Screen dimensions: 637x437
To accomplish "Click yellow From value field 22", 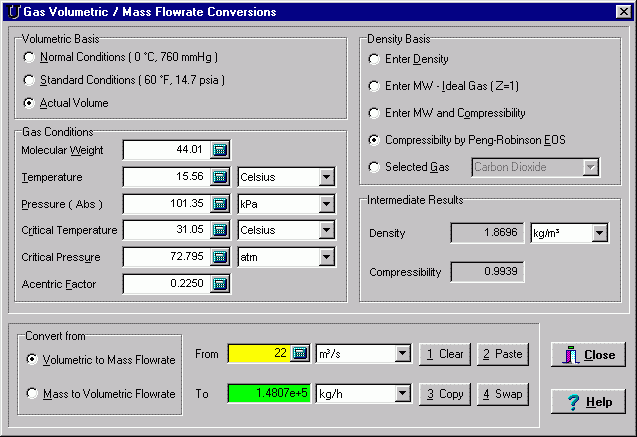I will tap(260, 353).
